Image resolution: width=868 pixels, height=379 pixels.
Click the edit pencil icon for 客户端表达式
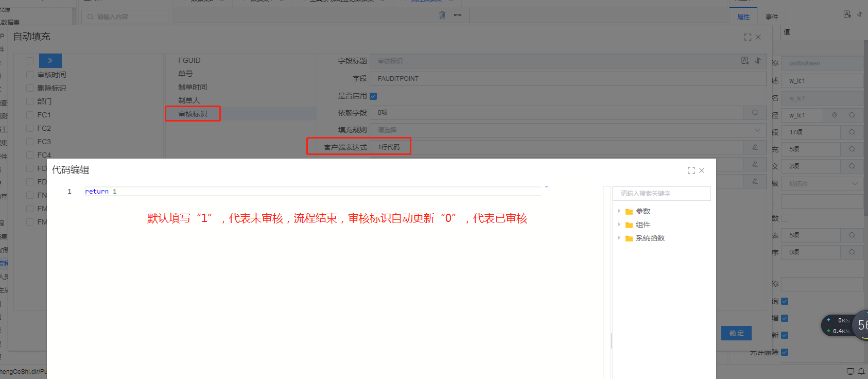754,147
